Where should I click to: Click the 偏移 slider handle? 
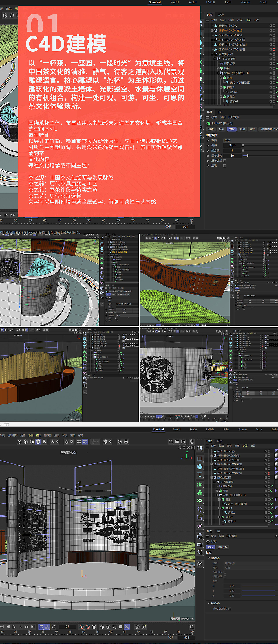point(243,145)
